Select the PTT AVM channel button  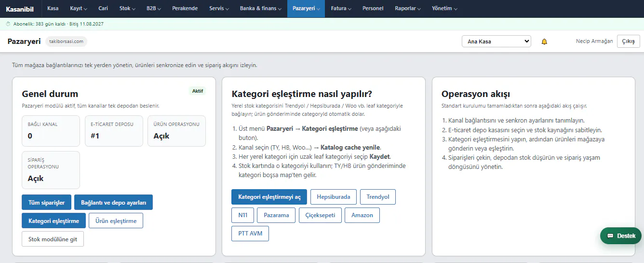point(250,234)
